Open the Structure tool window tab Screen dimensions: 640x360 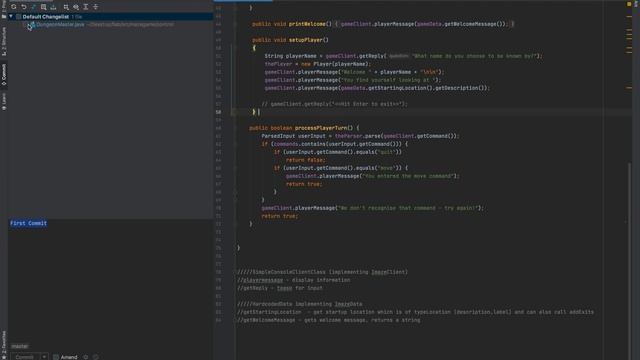pyautogui.click(x=4, y=42)
